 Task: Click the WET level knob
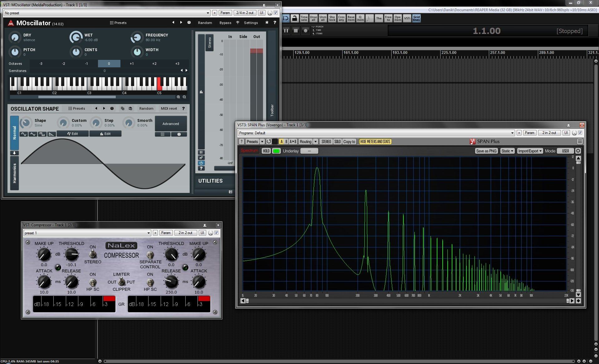click(x=76, y=37)
